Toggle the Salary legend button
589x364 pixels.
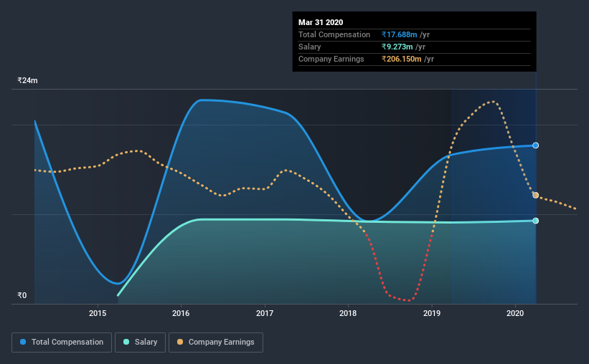(140, 343)
